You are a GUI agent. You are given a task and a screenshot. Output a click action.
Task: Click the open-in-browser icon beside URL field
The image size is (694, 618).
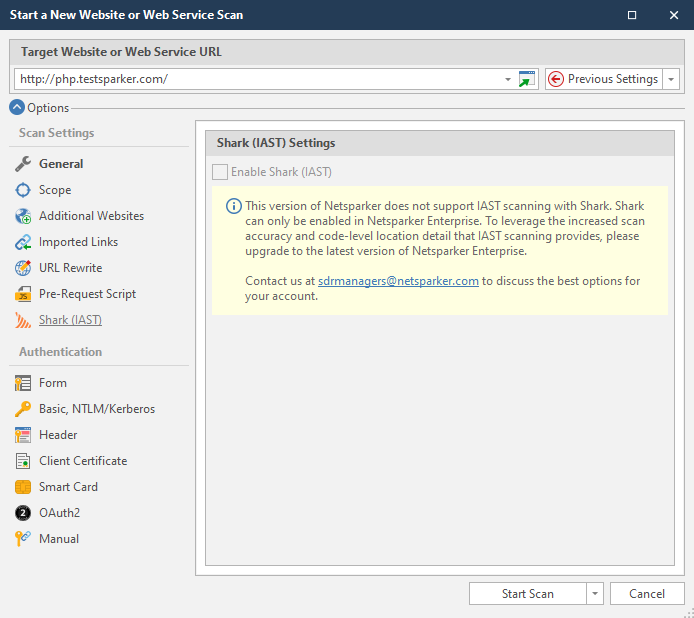(x=527, y=79)
